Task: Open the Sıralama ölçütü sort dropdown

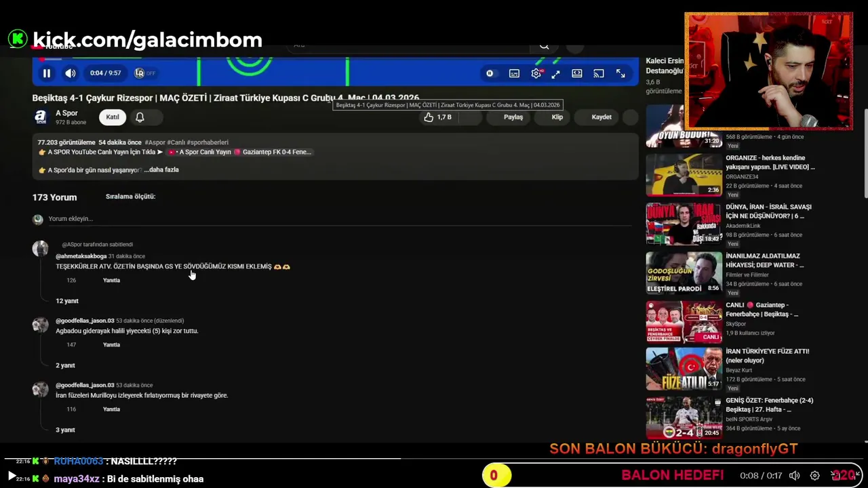Action: click(130, 197)
